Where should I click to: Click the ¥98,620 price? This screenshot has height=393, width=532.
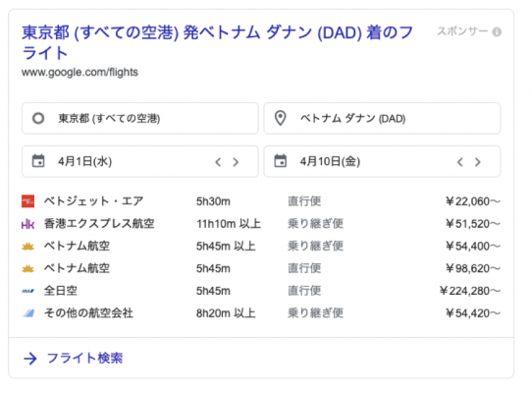point(473,268)
